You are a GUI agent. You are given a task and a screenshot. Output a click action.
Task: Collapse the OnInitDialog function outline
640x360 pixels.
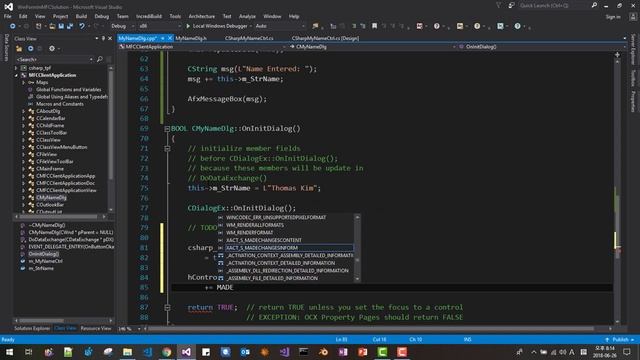167,129
